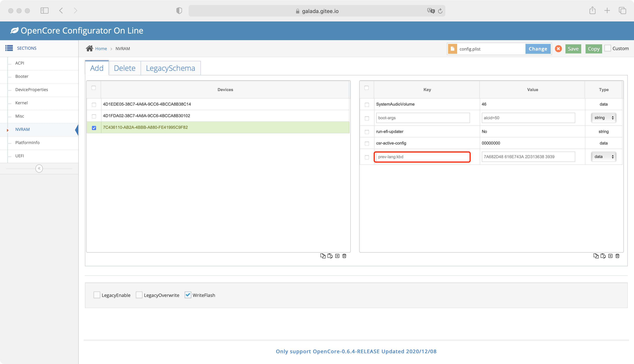The image size is (634, 364).
Task: Open the boot-args type dropdown showing string
Action: point(604,118)
